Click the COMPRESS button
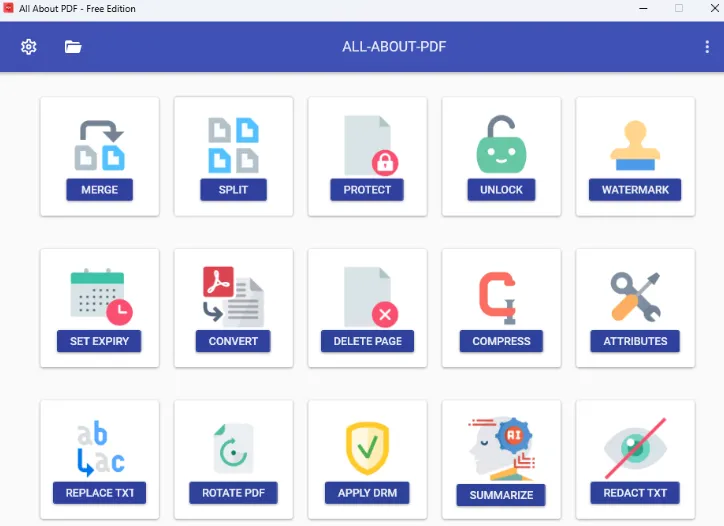The image size is (724, 526). click(501, 341)
